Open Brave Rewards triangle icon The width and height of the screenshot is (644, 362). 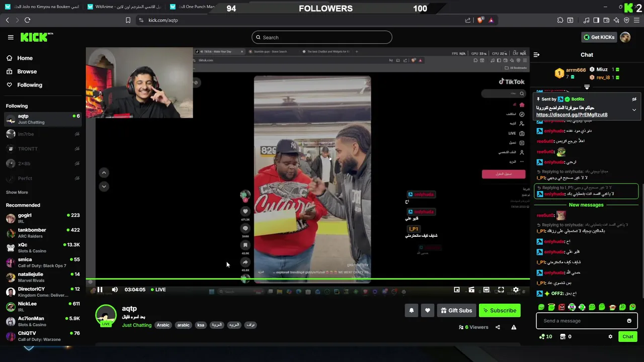pos(491,20)
